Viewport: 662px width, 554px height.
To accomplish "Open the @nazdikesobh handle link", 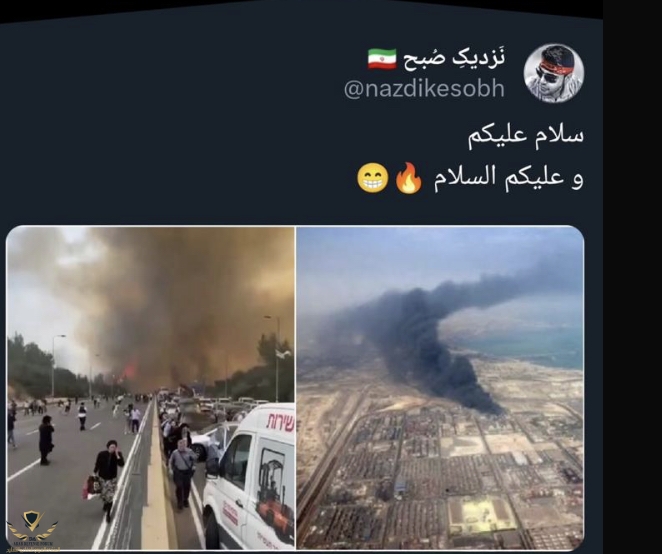I will coord(424,89).
